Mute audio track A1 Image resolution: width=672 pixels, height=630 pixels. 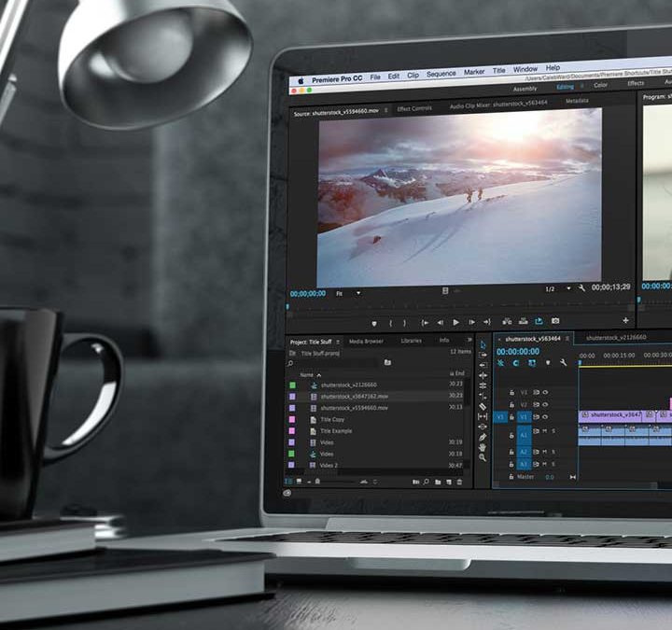545,431
